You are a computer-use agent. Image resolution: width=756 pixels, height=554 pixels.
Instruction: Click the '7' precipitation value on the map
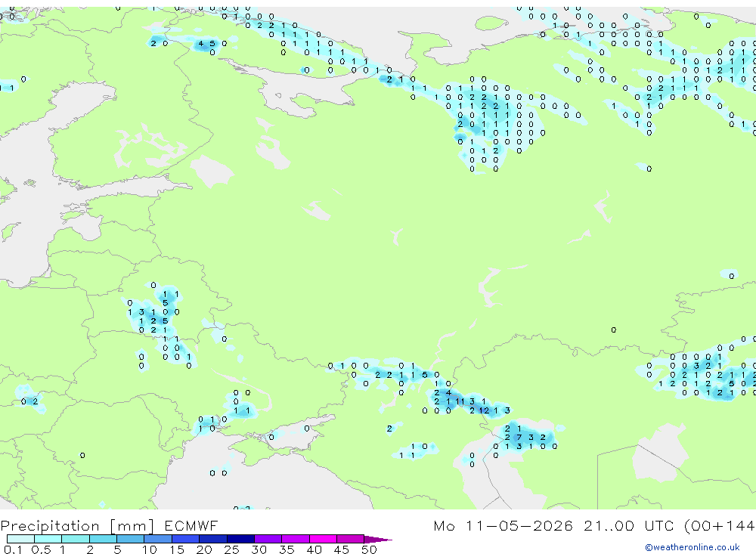point(519,438)
